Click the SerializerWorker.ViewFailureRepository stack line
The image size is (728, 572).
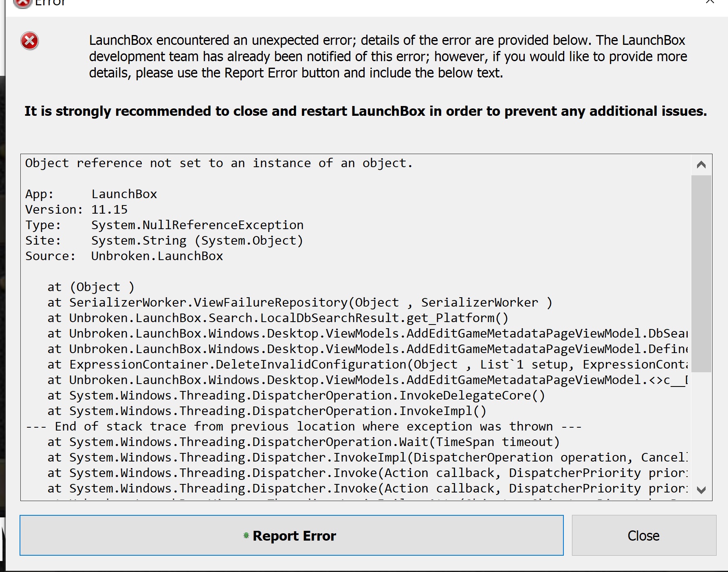tap(300, 303)
